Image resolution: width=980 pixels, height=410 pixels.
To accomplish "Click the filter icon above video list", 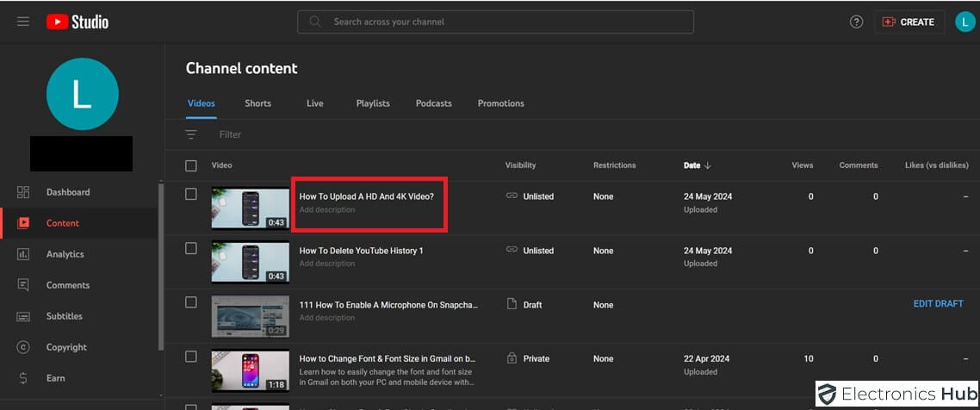I will pyautogui.click(x=191, y=134).
